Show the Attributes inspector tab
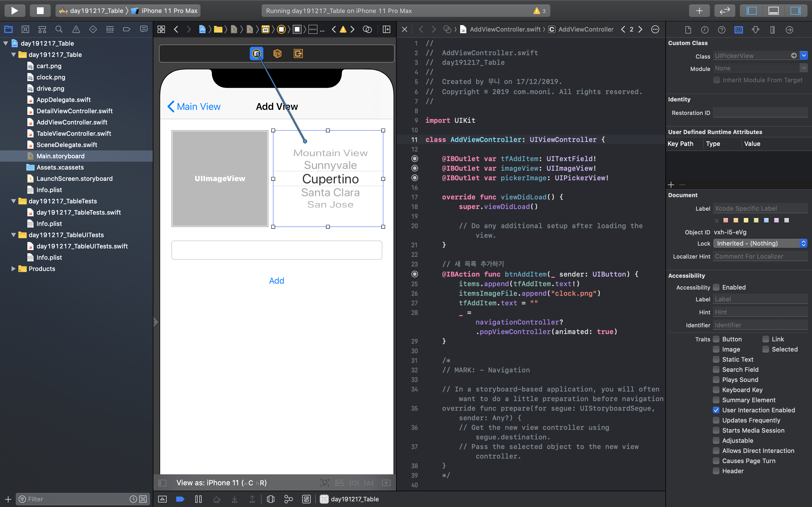Screen dimensions: 812x507 [x=755, y=30]
